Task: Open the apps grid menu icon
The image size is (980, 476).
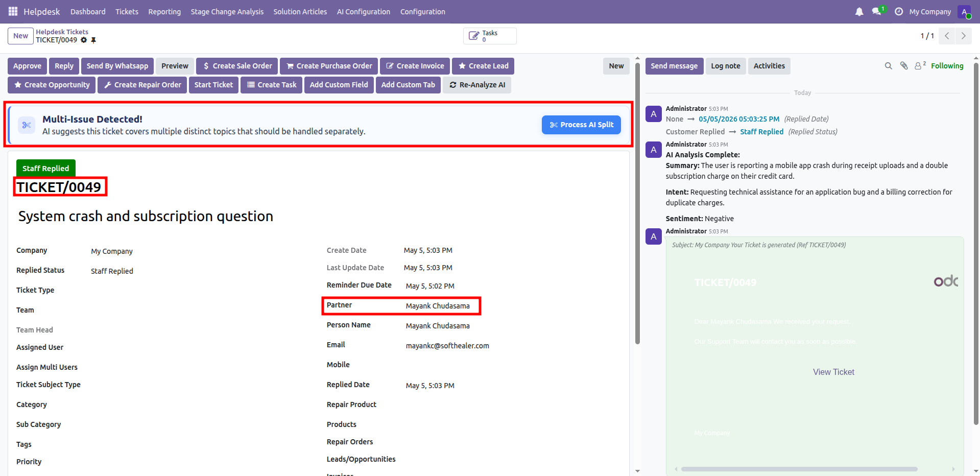Action: tap(13, 11)
